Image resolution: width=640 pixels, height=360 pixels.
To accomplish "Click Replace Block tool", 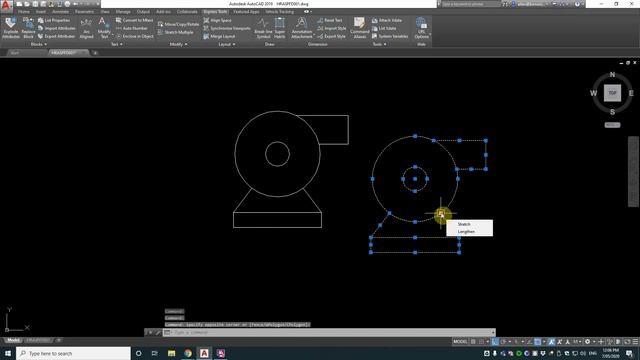I will (x=28, y=28).
